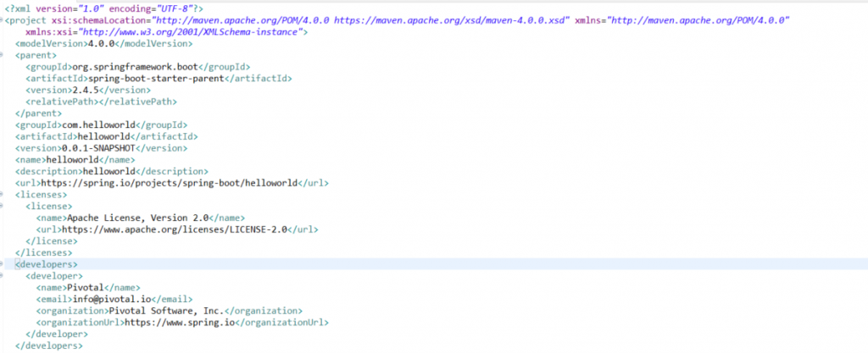
Task: Collapse the fold marker beside the opening <developers> tag
Action: coord(2,265)
